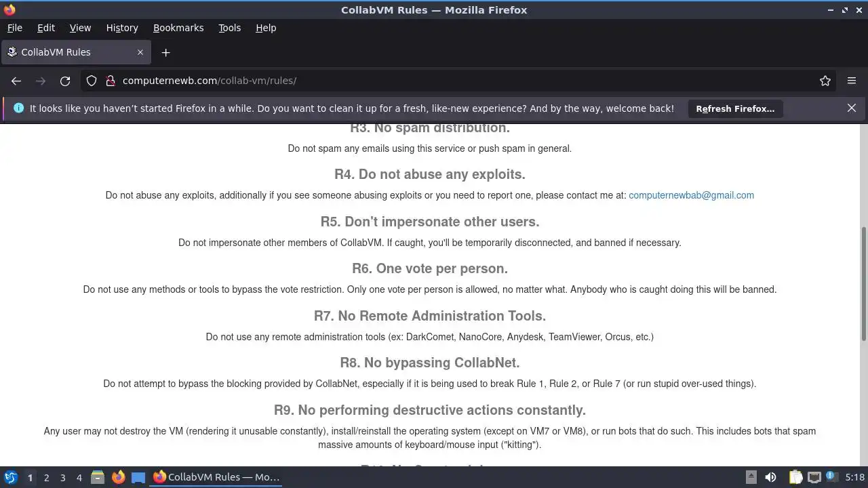The height and width of the screenshot is (488, 868).
Task: Open the Firefox hamburger application menu
Action: (852, 81)
